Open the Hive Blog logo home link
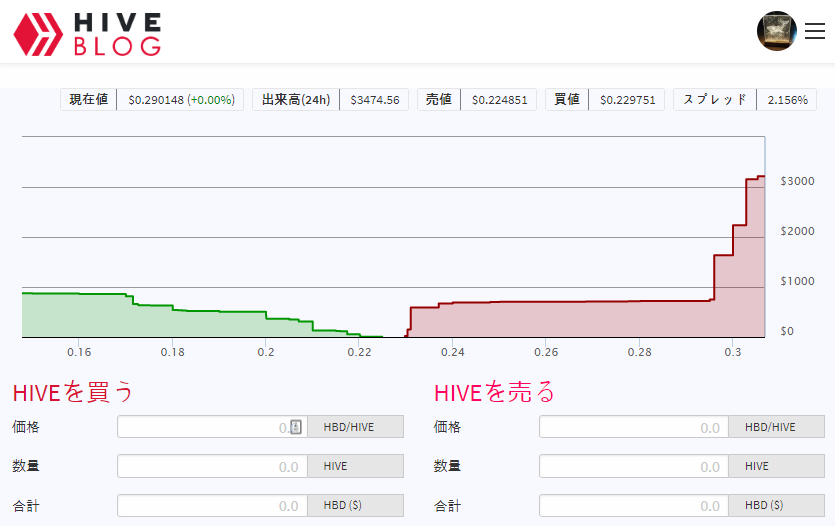 87,34
